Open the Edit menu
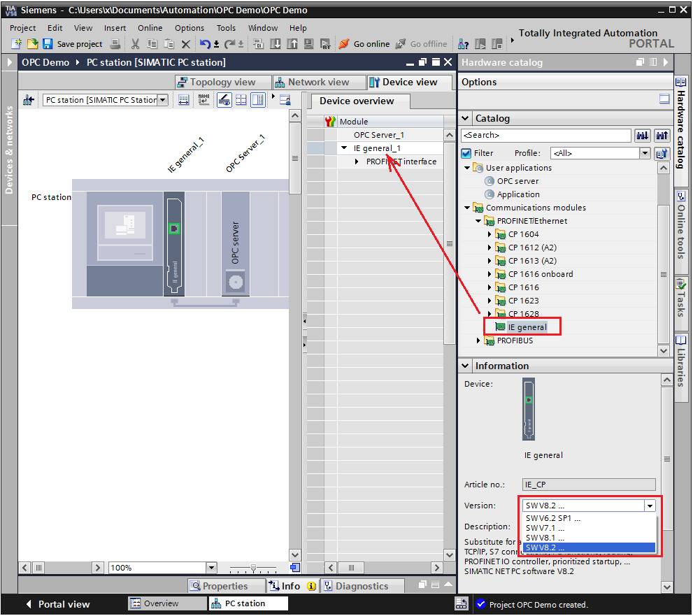The height and width of the screenshot is (616, 693). (x=55, y=28)
